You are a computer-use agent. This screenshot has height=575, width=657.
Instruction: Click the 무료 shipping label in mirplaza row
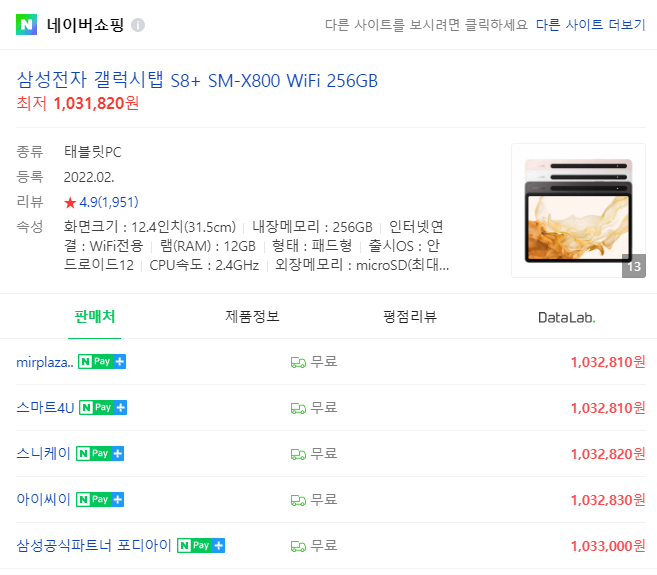pos(324,362)
